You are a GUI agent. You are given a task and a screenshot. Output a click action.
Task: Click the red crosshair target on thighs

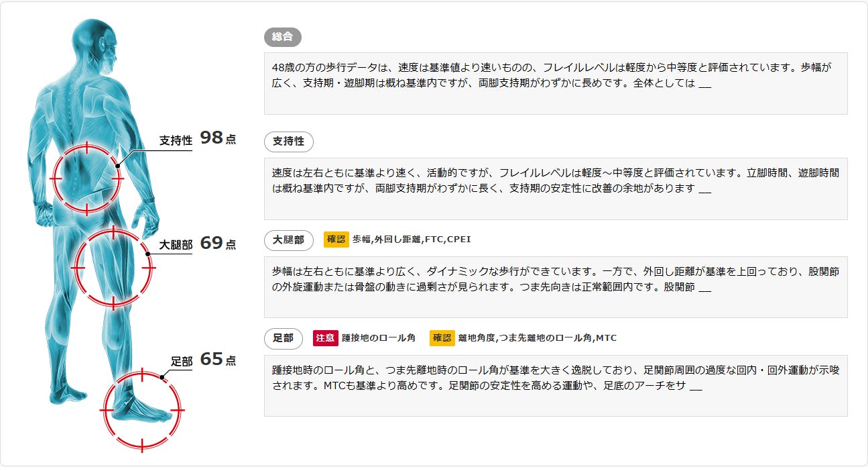pos(113,267)
